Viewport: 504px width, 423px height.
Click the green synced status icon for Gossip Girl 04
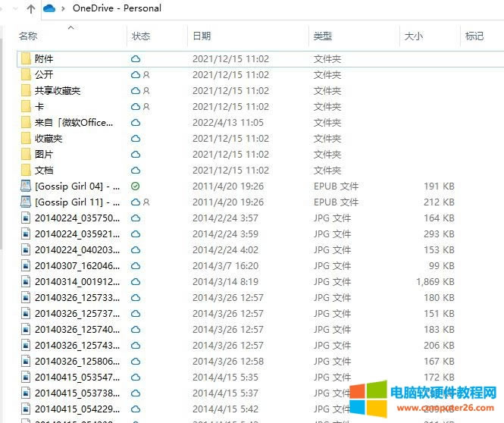(x=136, y=186)
